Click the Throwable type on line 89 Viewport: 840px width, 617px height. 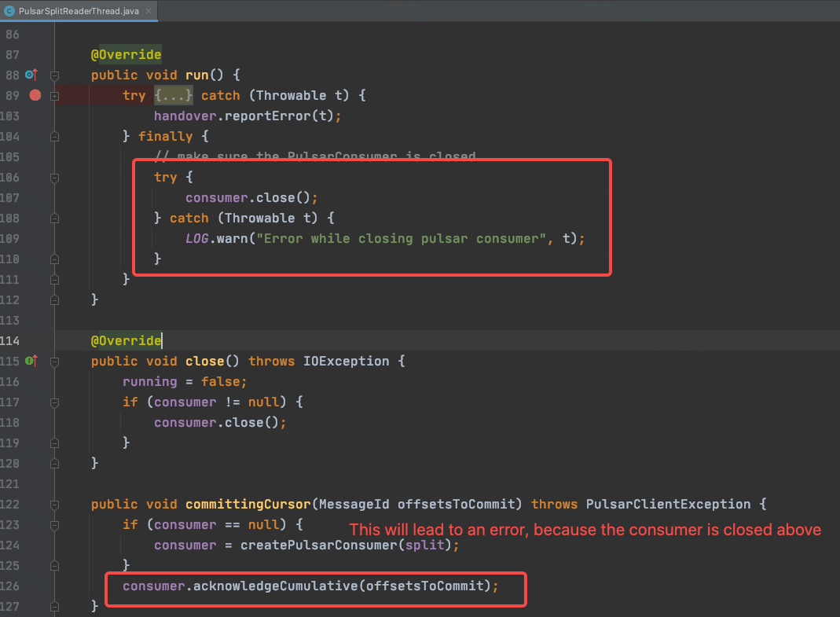291,95
